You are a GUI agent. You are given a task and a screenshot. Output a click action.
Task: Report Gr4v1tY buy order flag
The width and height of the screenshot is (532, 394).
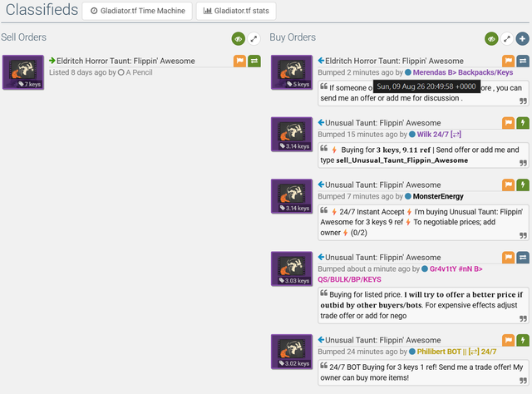click(x=508, y=258)
